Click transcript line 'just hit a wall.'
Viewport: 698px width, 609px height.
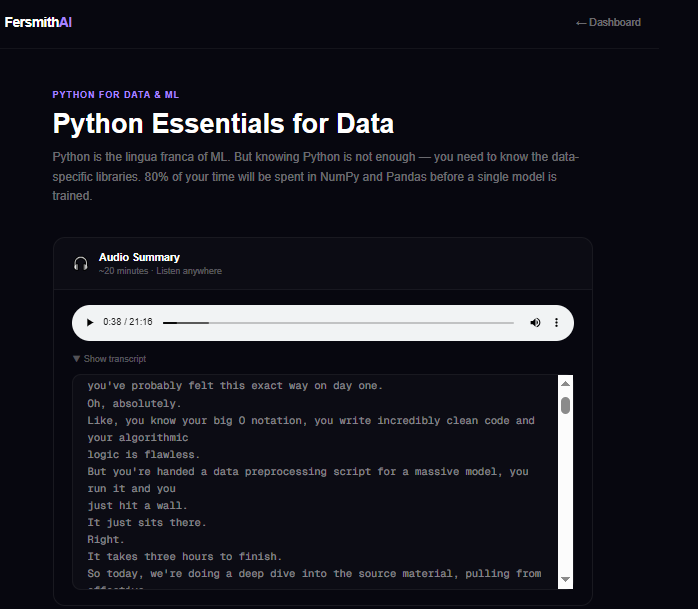[x=138, y=506]
